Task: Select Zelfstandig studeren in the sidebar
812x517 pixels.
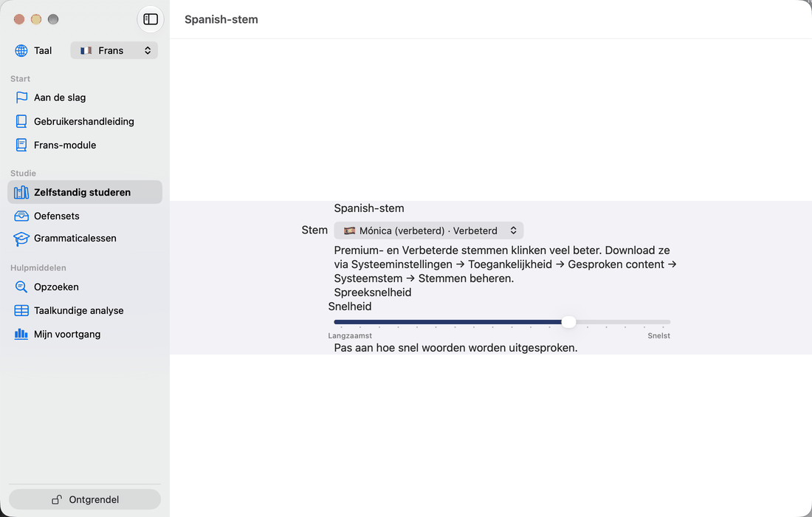Action: point(85,192)
